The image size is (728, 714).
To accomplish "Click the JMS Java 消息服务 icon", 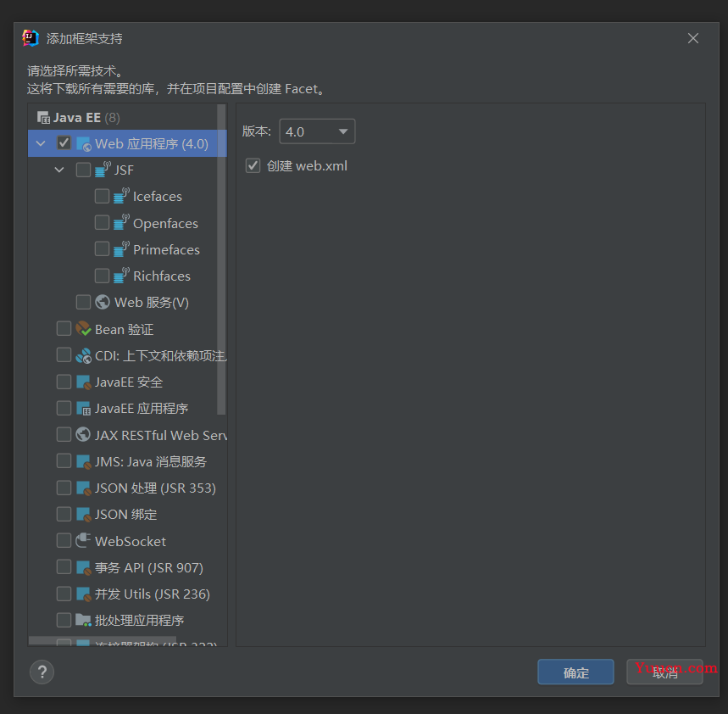I will tap(83, 462).
